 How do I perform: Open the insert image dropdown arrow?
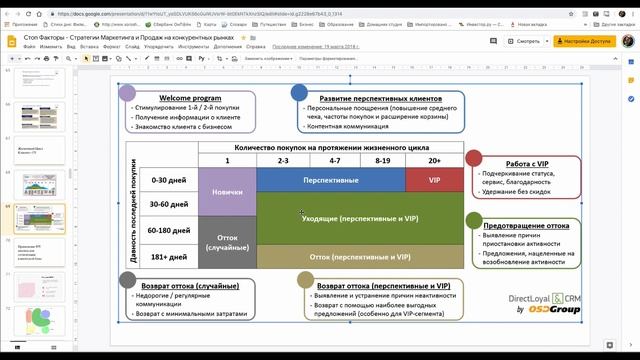[111, 59]
